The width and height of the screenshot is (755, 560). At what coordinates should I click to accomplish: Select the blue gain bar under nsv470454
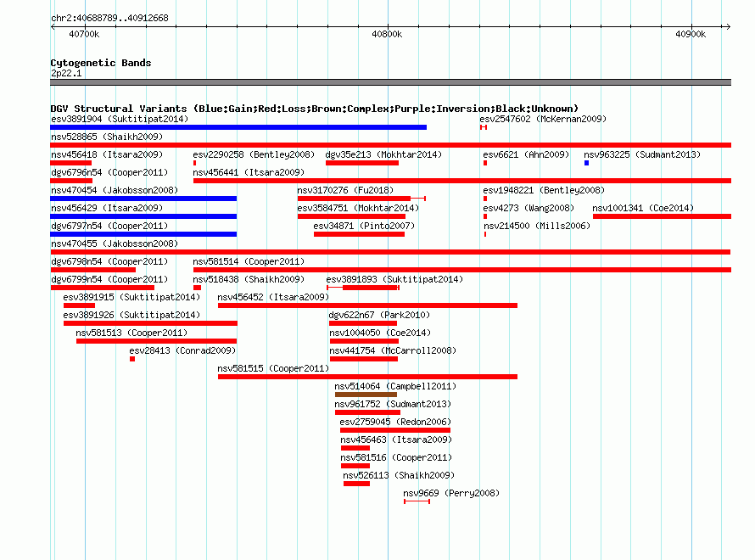tap(143, 199)
